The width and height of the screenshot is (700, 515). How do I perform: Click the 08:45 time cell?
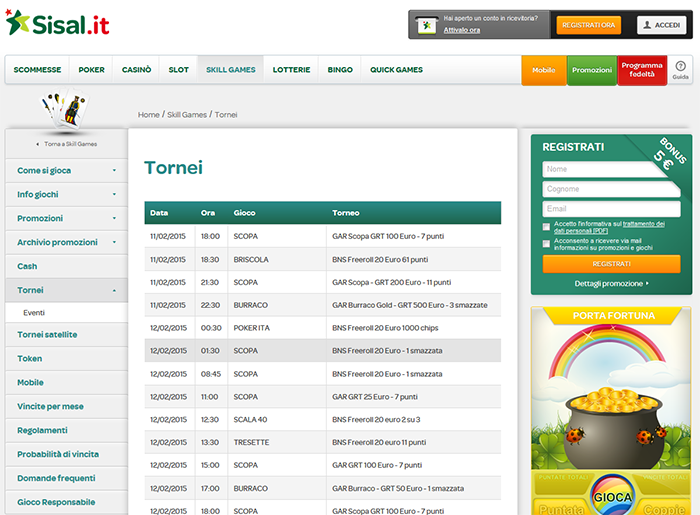211,374
